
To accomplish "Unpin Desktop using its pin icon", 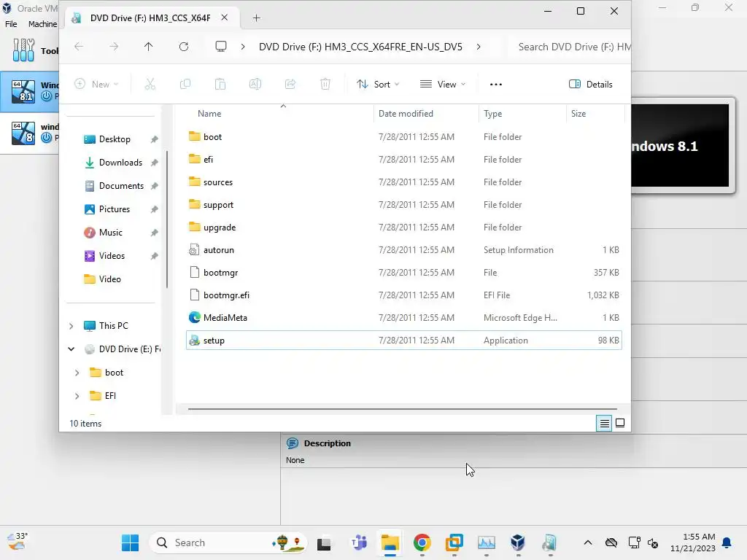I will pos(154,139).
